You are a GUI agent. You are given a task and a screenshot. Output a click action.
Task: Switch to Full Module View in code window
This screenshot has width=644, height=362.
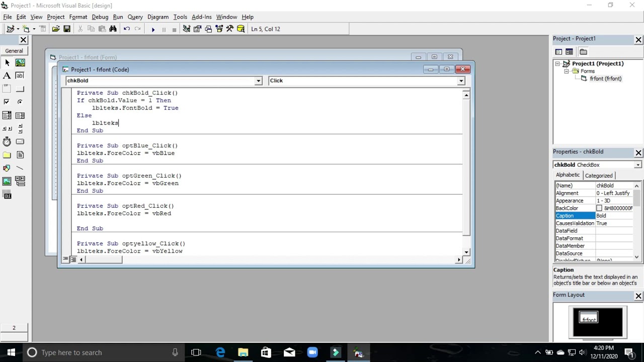(x=73, y=259)
